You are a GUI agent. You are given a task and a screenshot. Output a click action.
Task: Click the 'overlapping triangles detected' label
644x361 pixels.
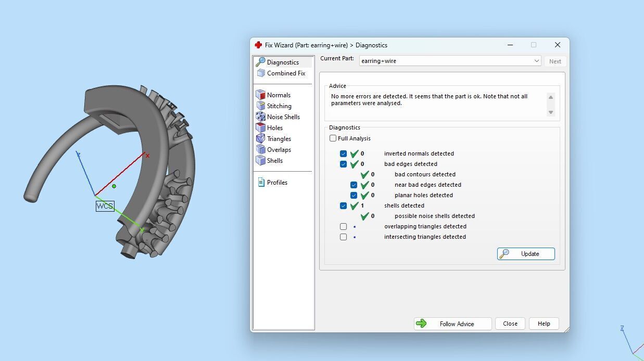coord(425,226)
